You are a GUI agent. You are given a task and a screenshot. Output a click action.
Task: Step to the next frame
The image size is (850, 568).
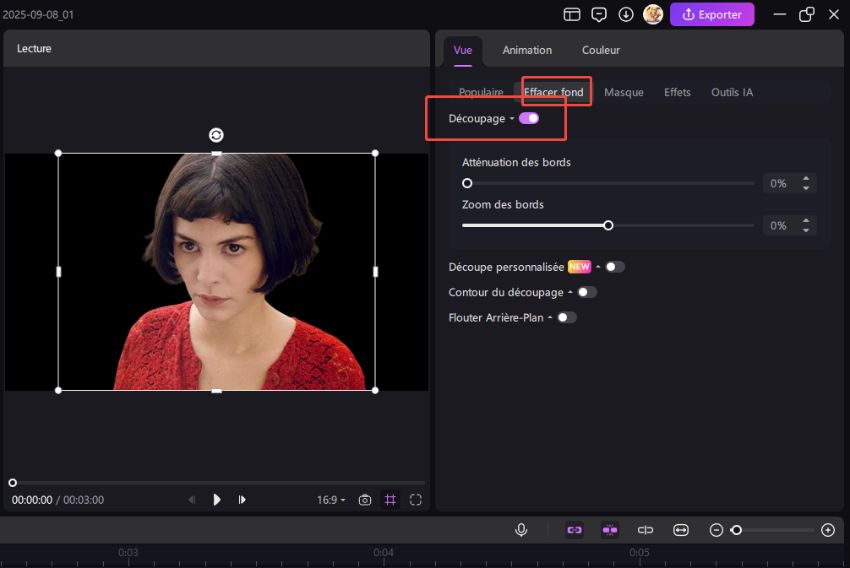point(242,500)
